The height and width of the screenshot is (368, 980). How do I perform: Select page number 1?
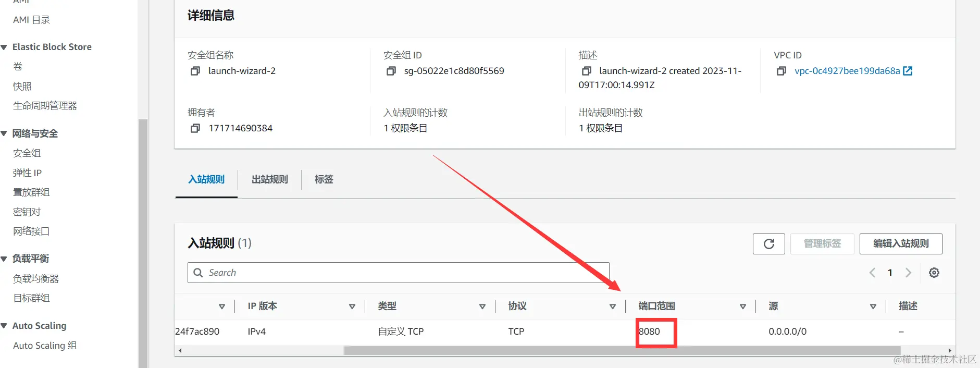click(890, 273)
